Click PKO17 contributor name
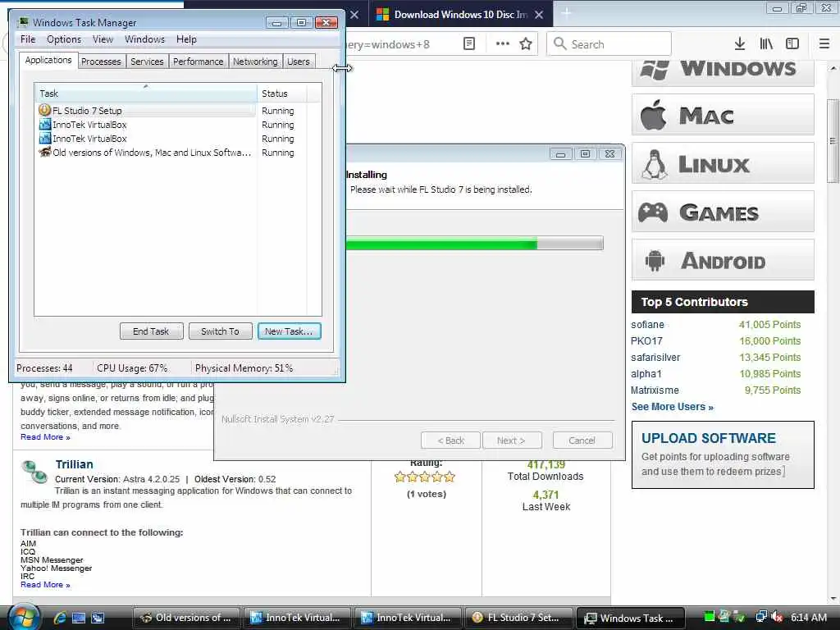 646,340
